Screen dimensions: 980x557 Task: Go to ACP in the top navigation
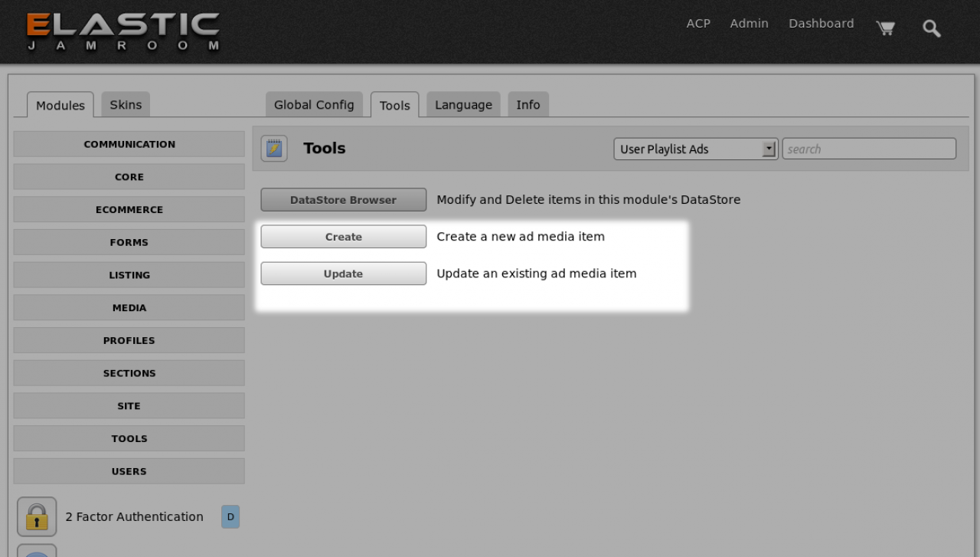(698, 24)
